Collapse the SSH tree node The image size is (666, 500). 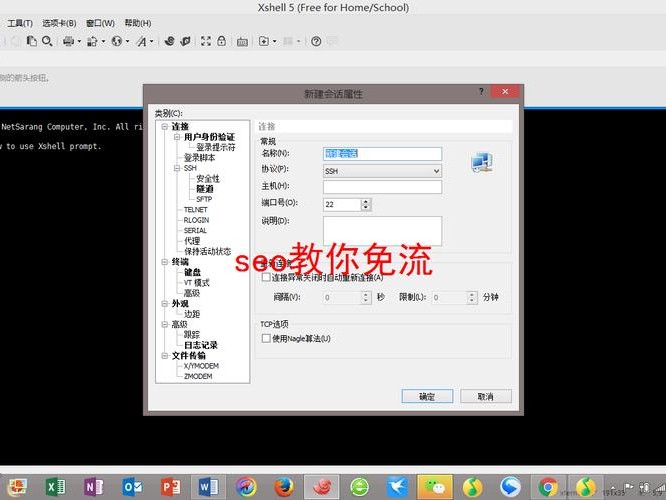[x=177, y=168]
